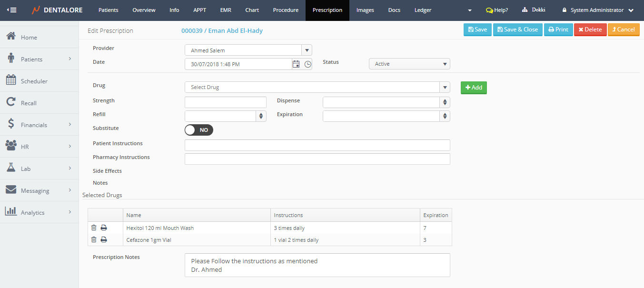The image size is (644, 288).
Task: Open the Status dropdown showing Active
Action: [x=409, y=64]
